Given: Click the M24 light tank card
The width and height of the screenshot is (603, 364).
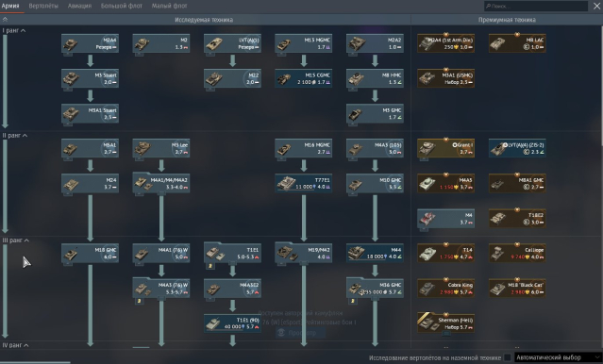Looking at the screenshot, I should pos(90,183).
